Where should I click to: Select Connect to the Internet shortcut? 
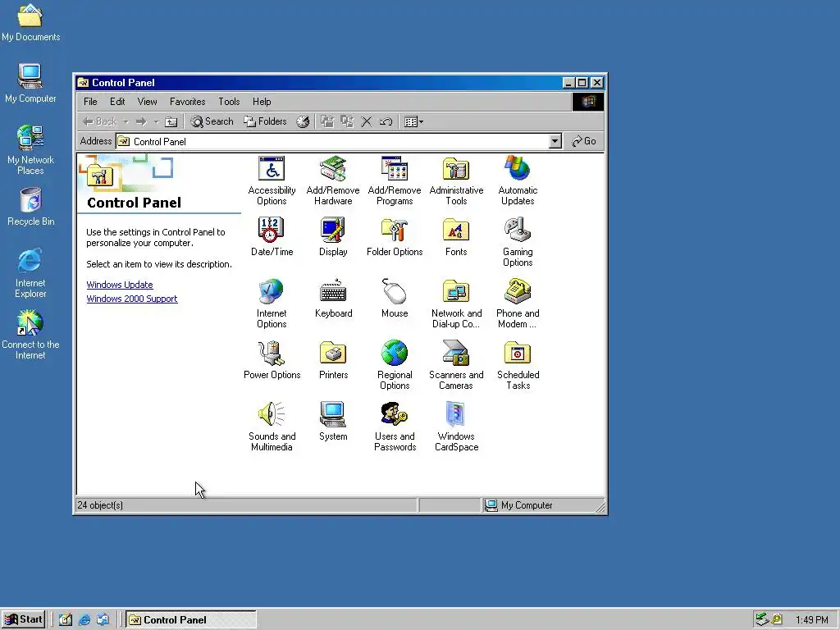point(30,335)
